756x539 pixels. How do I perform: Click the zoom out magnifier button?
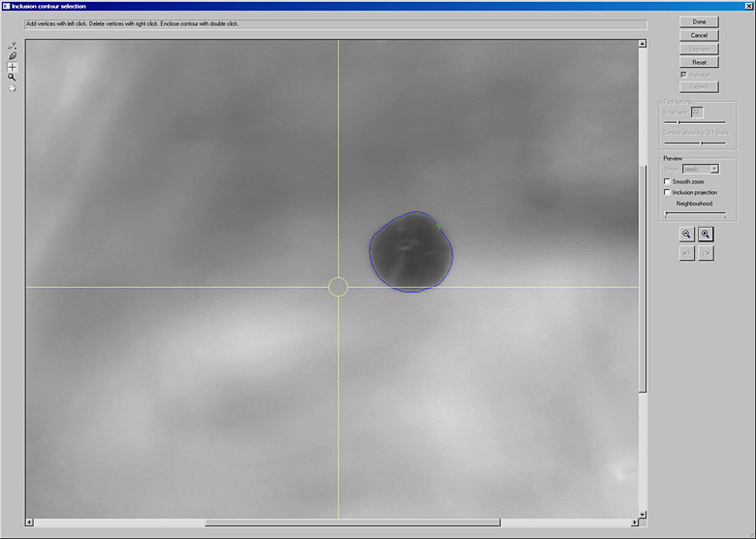(686, 234)
